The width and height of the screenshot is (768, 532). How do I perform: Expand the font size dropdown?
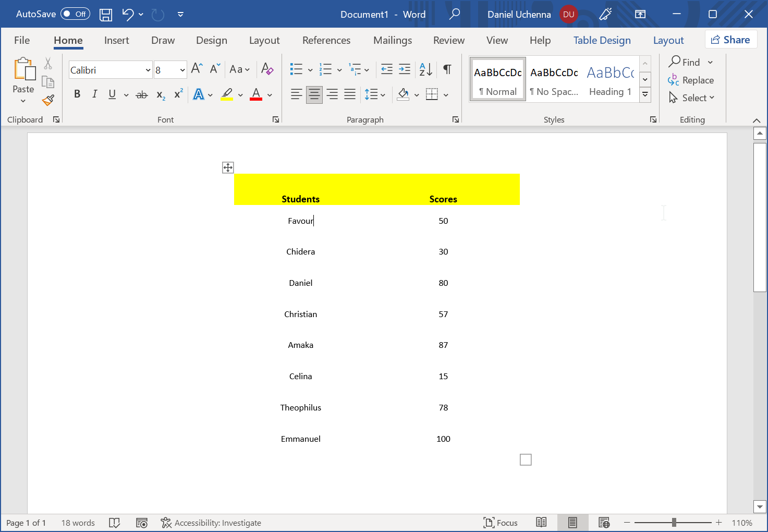(x=182, y=69)
